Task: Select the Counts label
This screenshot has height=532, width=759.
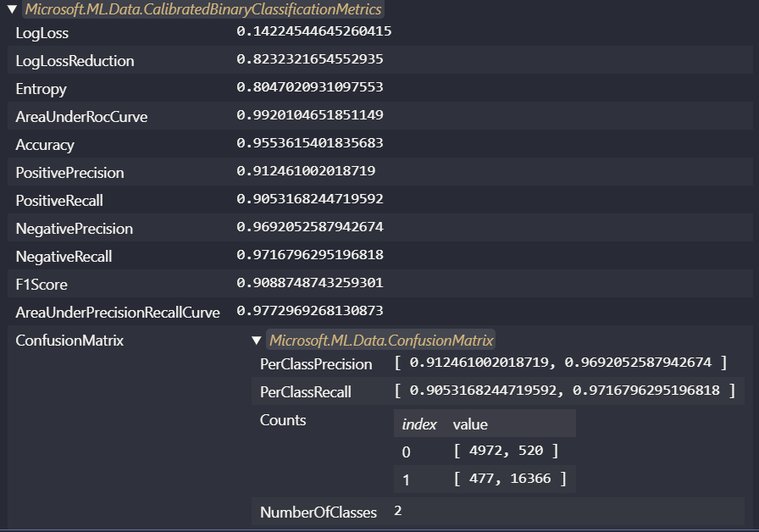Action: [283, 420]
